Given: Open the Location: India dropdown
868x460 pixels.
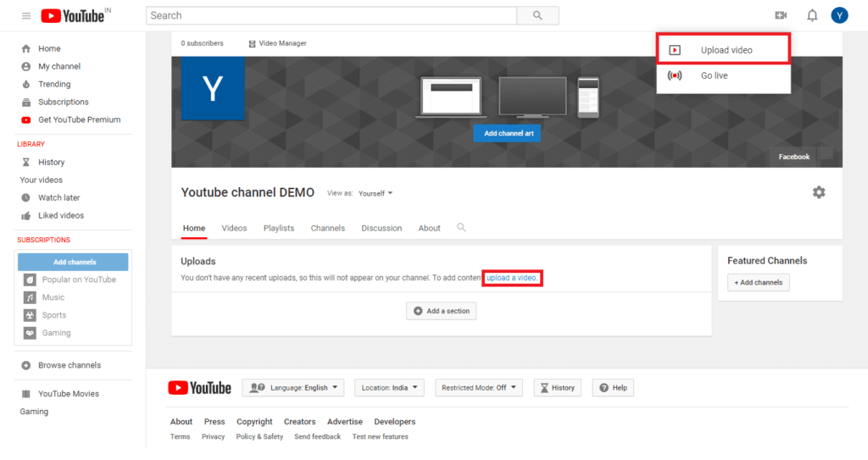Looking at the screenshot, I should click(x=389, y=387).
